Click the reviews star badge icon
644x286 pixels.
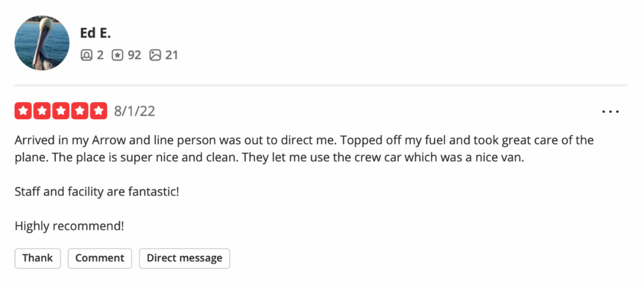click(117, 55)
